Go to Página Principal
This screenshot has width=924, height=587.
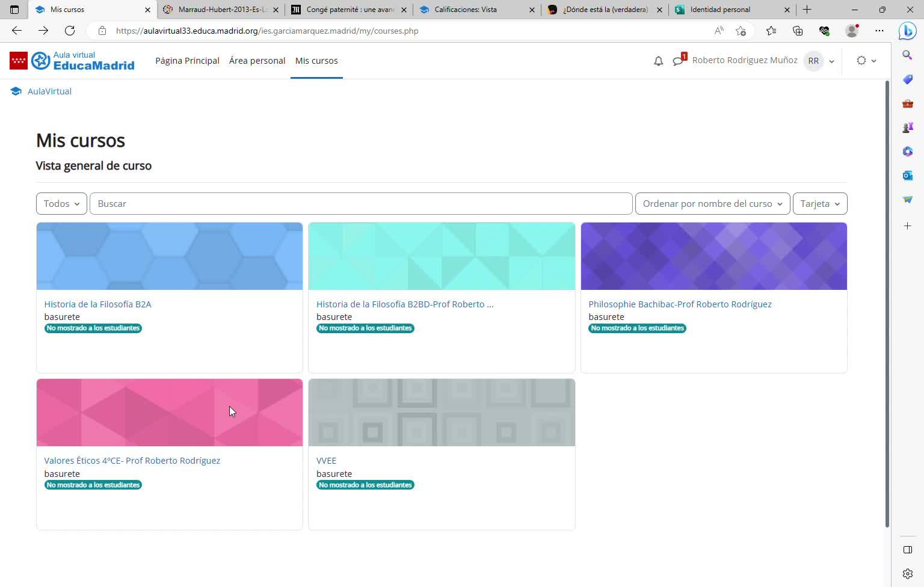(x=187, y=61)
